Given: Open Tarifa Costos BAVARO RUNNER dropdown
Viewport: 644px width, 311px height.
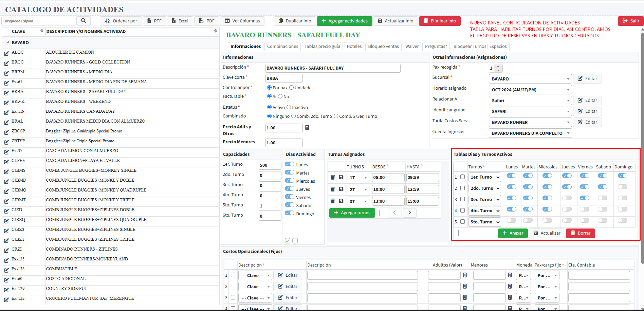Looking at the screenshot, I should 530,122.
